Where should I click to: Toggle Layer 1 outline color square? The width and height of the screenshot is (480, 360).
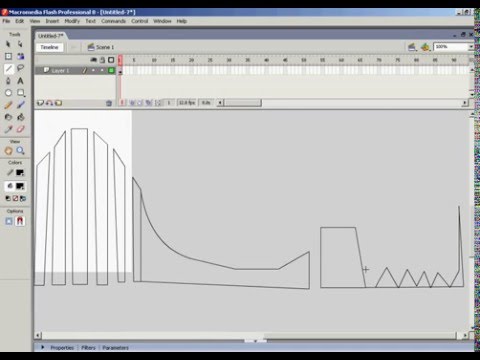[111, 70]
